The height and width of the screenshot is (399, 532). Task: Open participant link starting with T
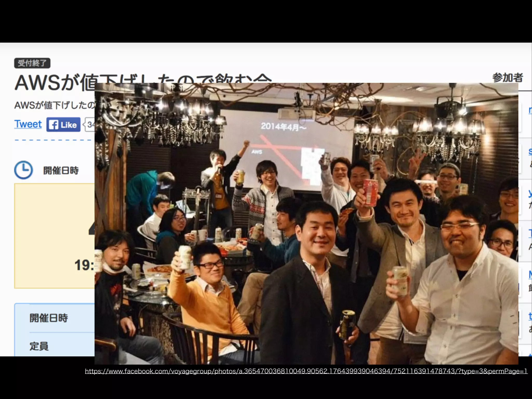click(530, 233)
